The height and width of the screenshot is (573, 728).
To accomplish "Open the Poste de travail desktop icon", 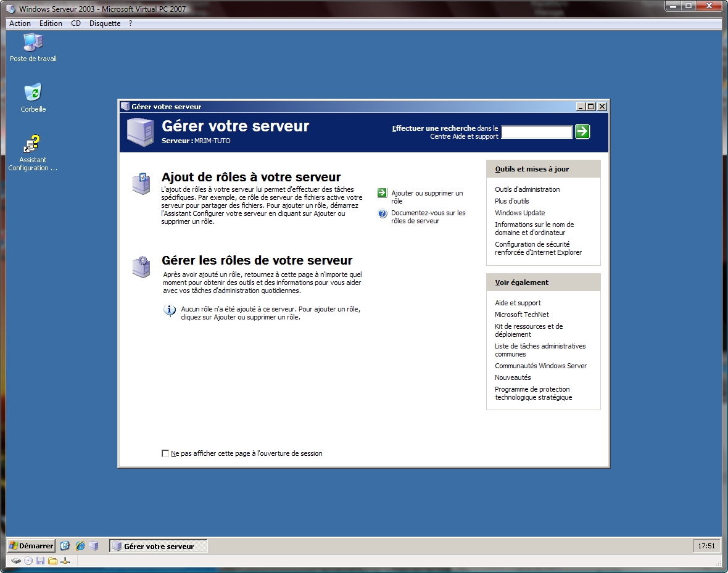I will pyautogui.click(x=33, y=48).
